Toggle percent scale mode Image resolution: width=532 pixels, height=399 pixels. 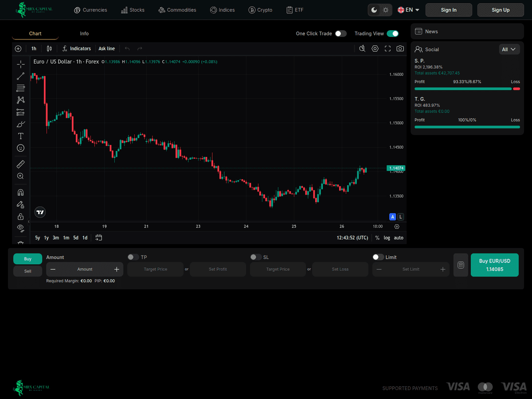click(377, 238)
